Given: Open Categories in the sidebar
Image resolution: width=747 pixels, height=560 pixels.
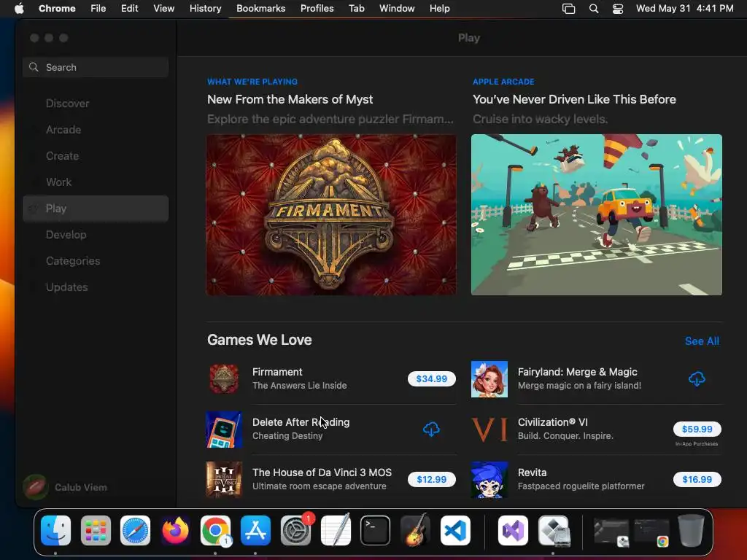Looking at the screenshot, I should click(x=96, y=261).
